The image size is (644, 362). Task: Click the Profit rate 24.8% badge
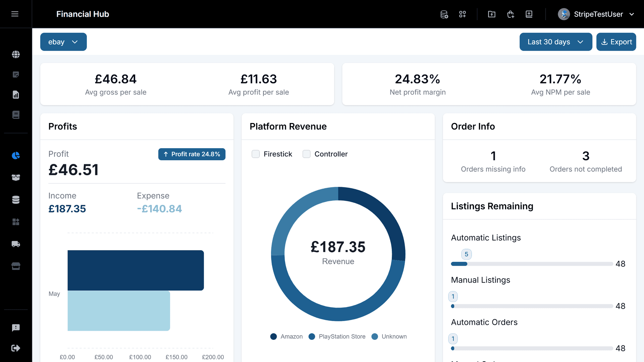[x=192, y=154]
